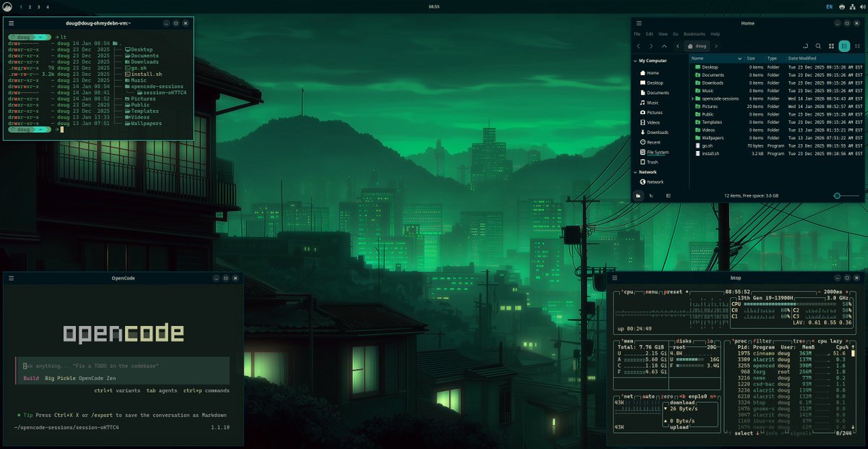Open the Bookmarks menu in file manager
Viewport: 868px width, 449px height.
(x=694, y=34)
